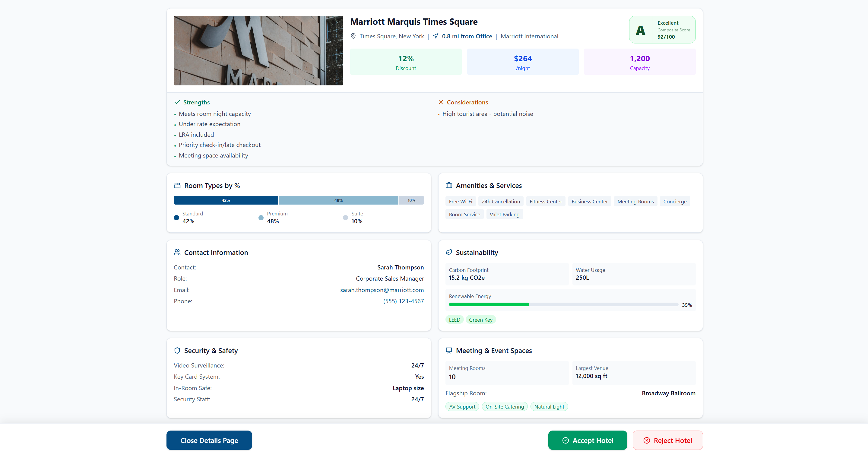Image resolution: width=868 pixels, height=455 pixels.
Task: Click the navigation arrow icon beside distance
Action: (x=436, y=36)
